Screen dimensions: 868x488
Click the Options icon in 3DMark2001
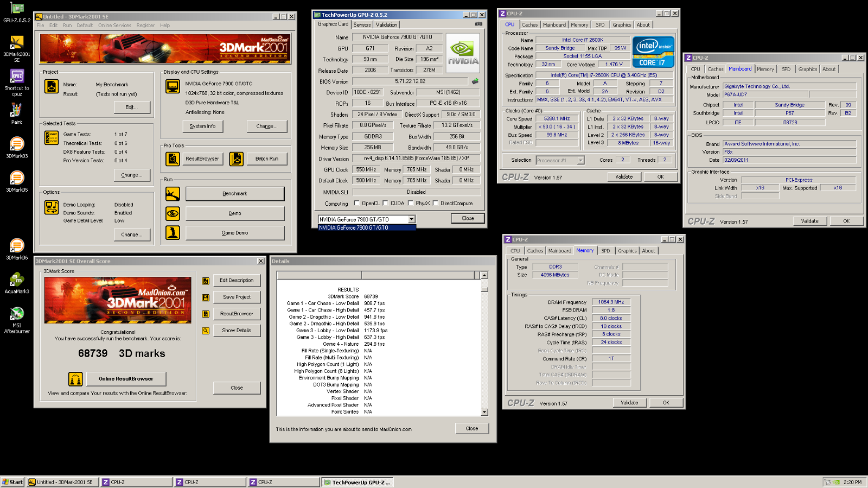(52, 207)
